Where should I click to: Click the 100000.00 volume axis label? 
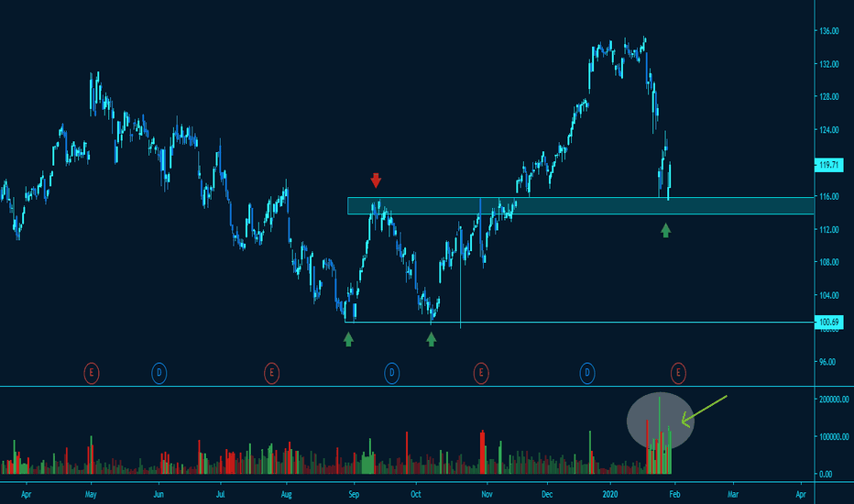834,436
